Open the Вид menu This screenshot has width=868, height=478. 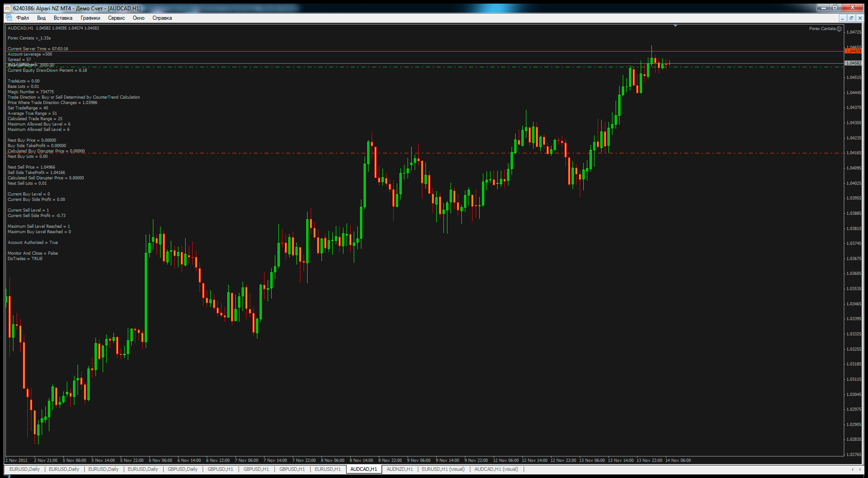click(41, 18)
